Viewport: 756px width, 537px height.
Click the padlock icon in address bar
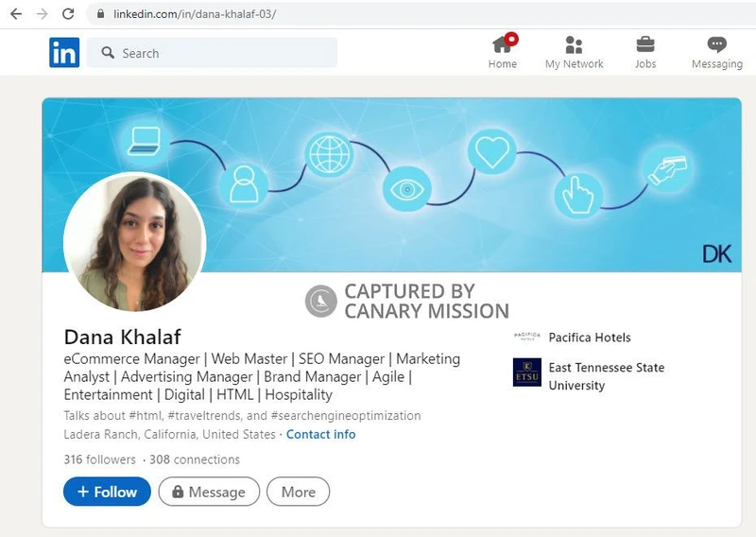[100, 13]
